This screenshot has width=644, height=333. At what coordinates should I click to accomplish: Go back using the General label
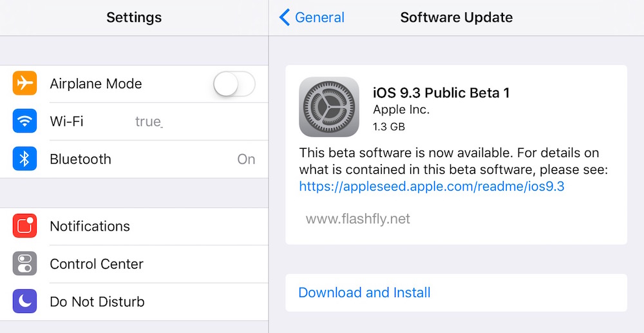pos(319,17)
